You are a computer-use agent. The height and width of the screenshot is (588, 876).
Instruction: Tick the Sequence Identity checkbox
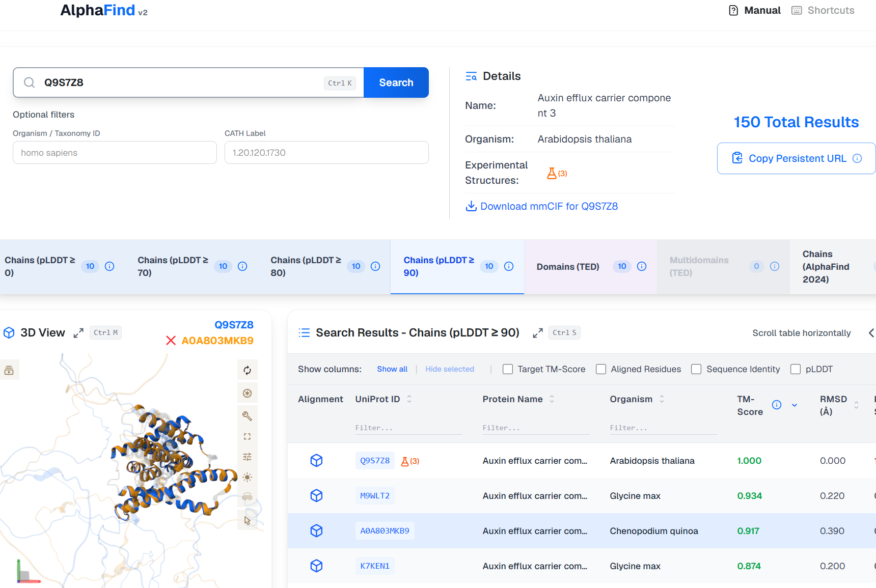pos(696,369)
